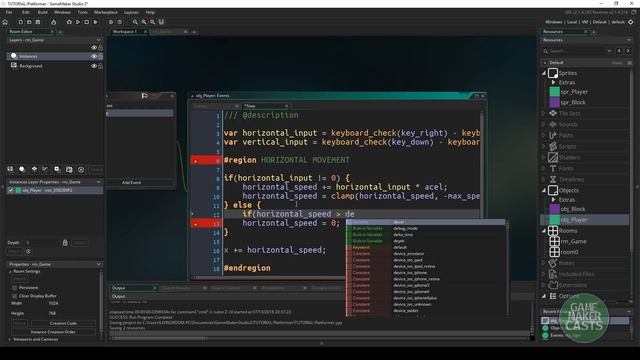This screenshot has width=640, height=360.
Task: Click Instance Creation Order button
Action: (x=53, y=332)
